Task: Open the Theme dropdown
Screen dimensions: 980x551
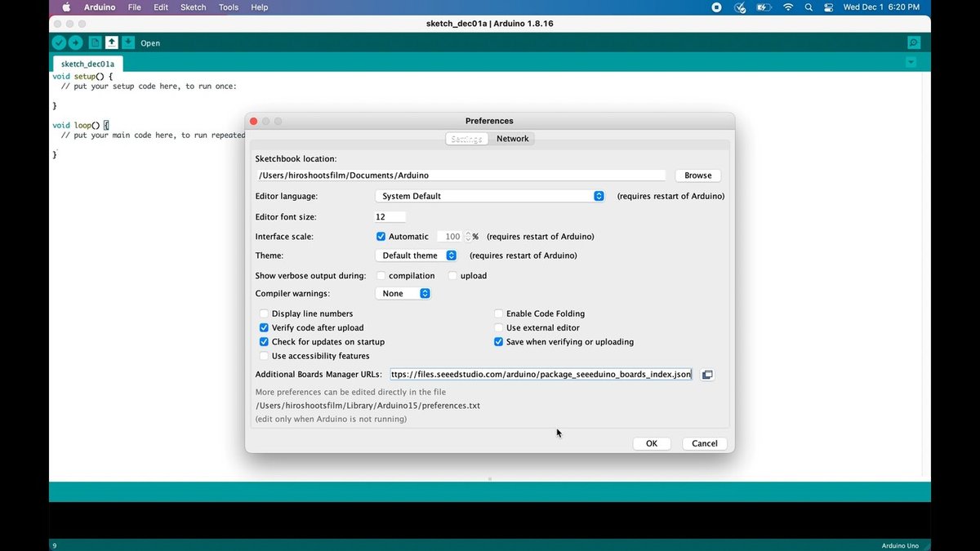Action: [416, 256]
